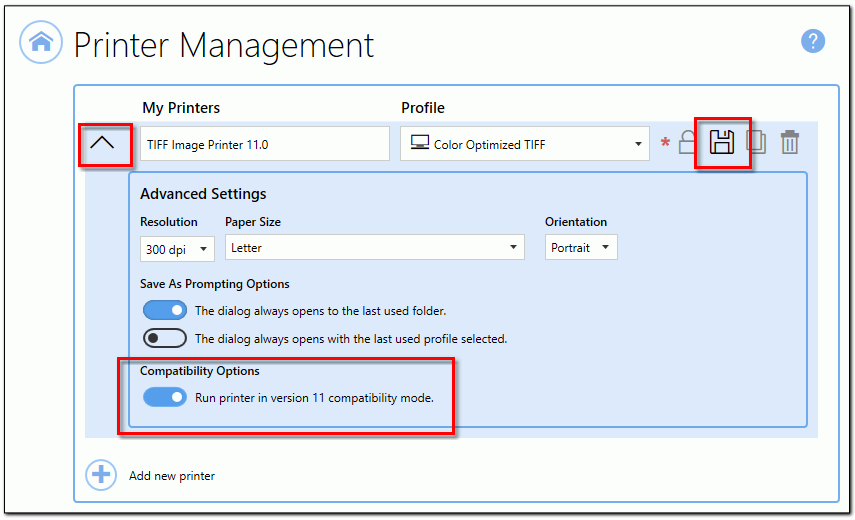Screen dimensions: 855x520
Task: Open the help question mark icon
Action: pos(812,41)
